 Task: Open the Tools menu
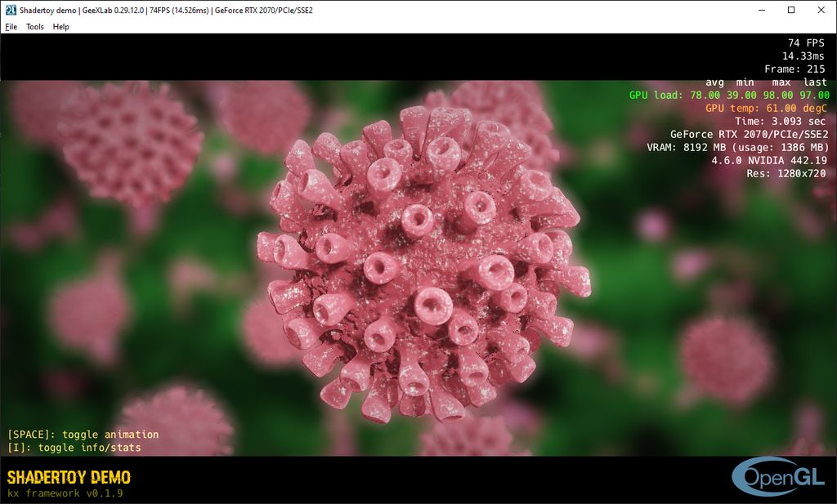tap(34, 27)
